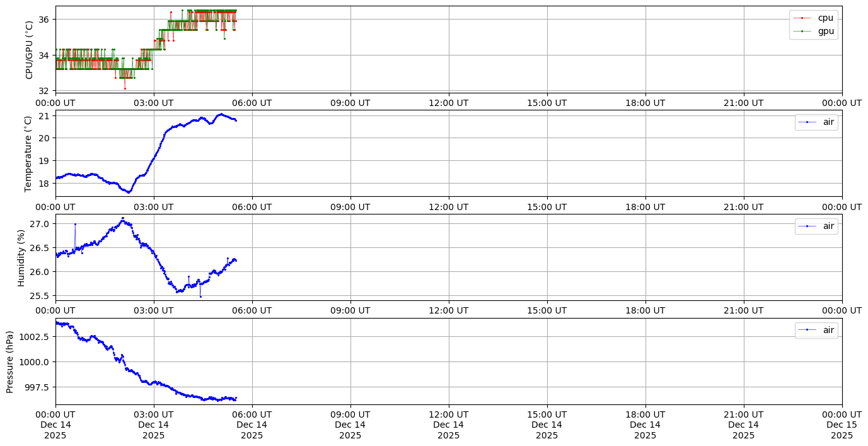The width and height of the screenshot is (868, 446).
Task: Click the Temperature (°C) y-axis label
Action: 28,153
